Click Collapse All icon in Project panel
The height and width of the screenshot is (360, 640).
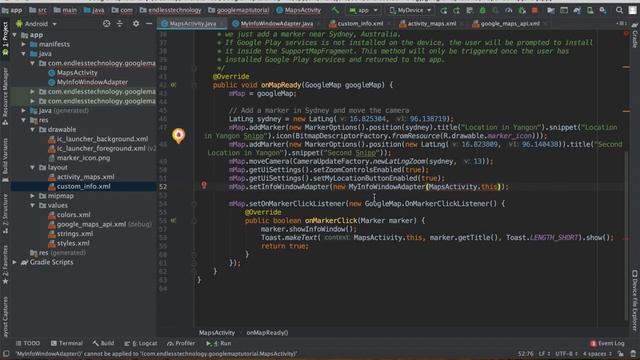tap(120, 24)
